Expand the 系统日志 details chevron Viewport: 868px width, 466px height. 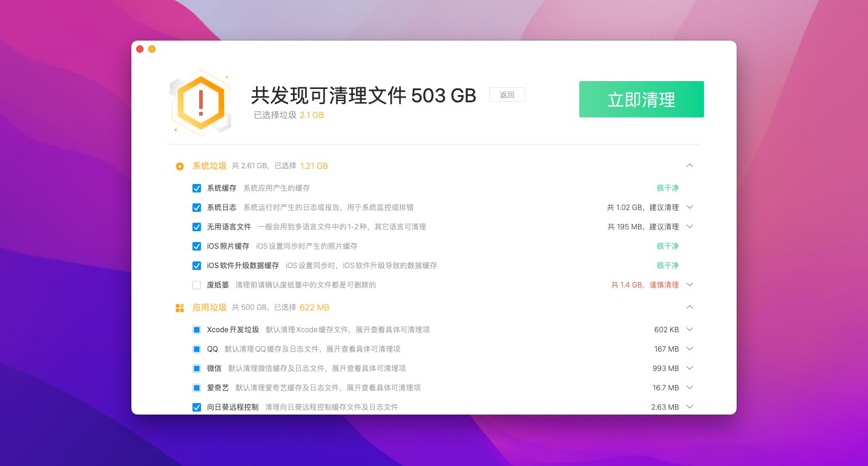(x=689, y=207)
